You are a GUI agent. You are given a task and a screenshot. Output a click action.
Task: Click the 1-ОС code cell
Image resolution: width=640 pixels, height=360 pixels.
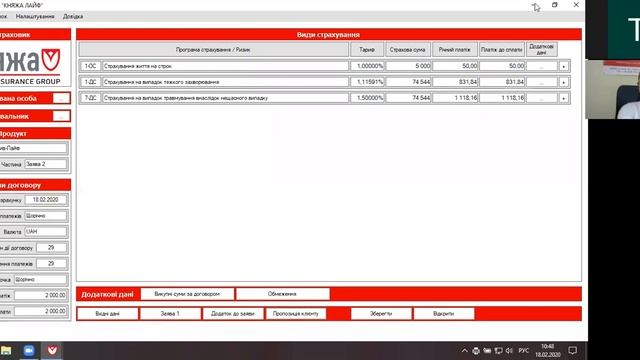click(x=90, y=66)
